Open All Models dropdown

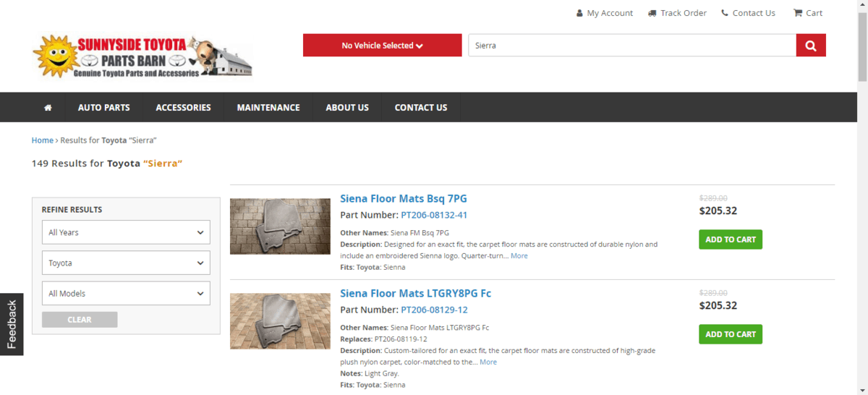(x=126, y=293)
